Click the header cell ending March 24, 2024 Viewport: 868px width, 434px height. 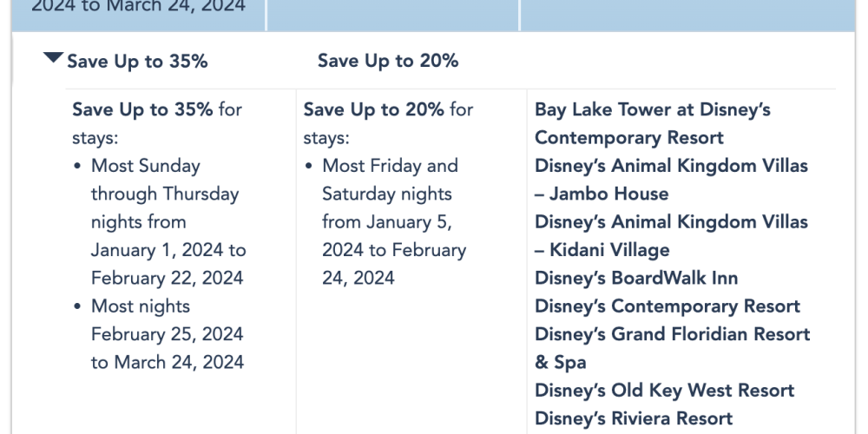pos(138,15)
